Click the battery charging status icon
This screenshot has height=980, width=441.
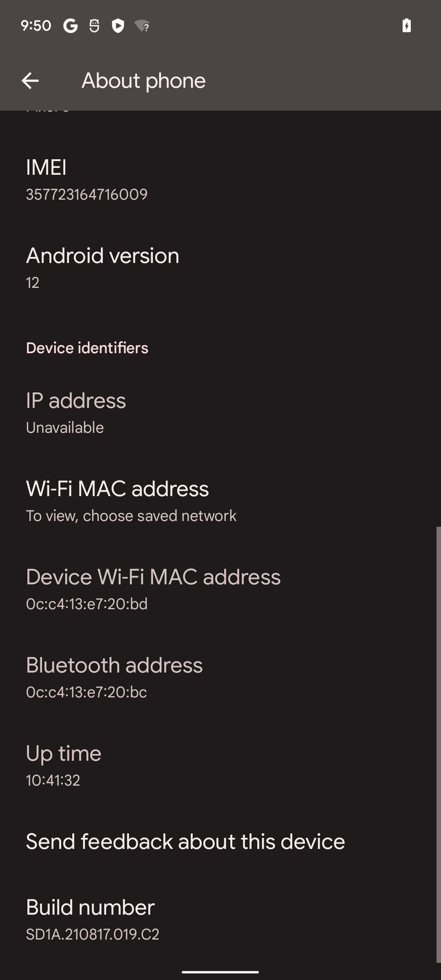(407, 26)
